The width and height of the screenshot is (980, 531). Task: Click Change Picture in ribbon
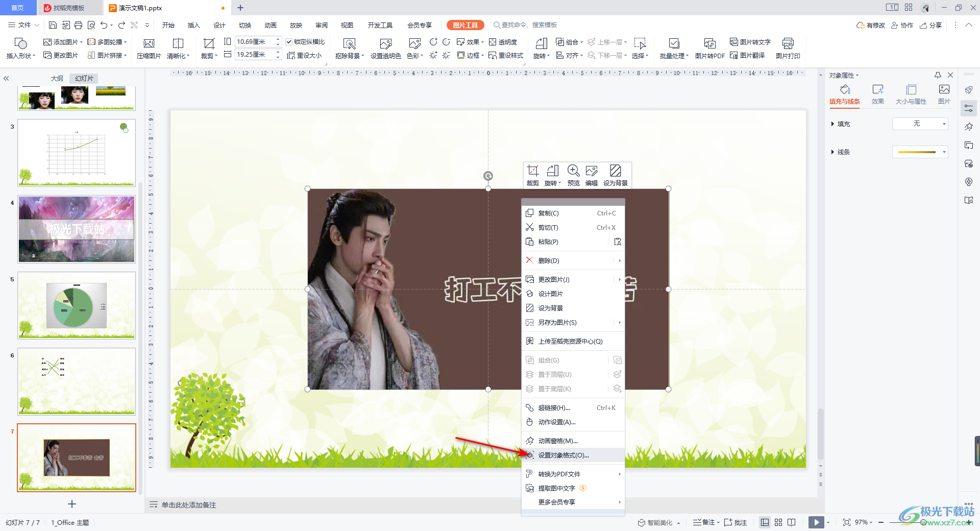61,55
